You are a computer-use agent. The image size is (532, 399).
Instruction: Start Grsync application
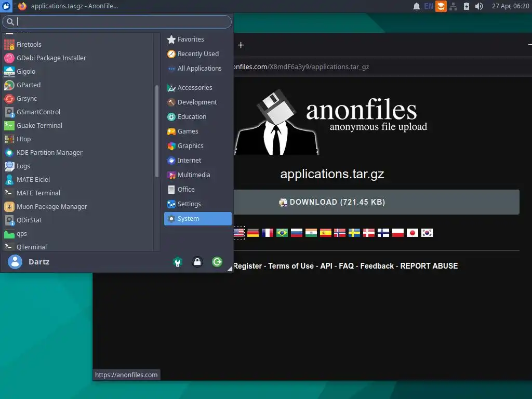[78, 99]
